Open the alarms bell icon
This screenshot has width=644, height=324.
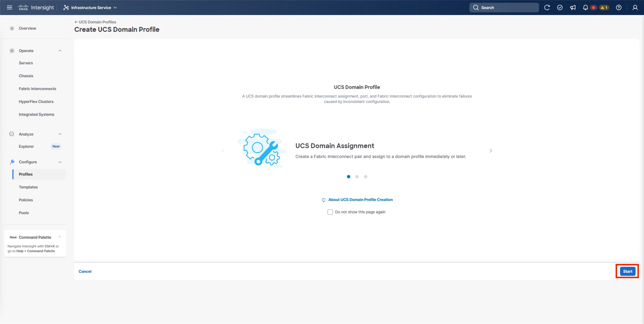(585, 7)
